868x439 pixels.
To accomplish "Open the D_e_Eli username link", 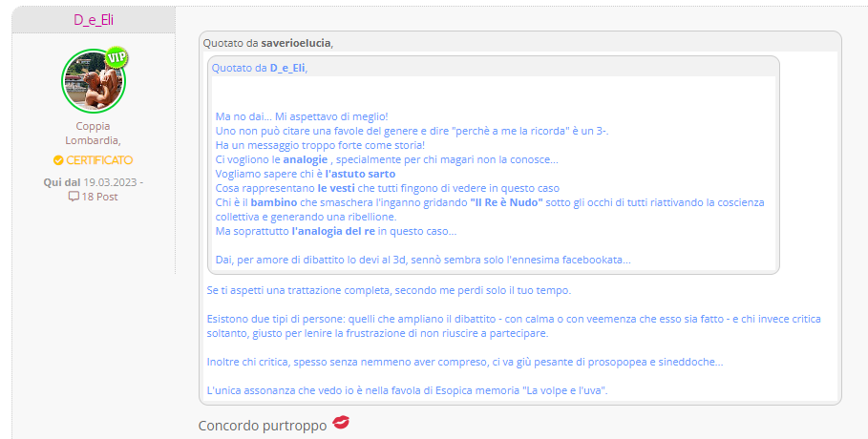I will (94, 20).
